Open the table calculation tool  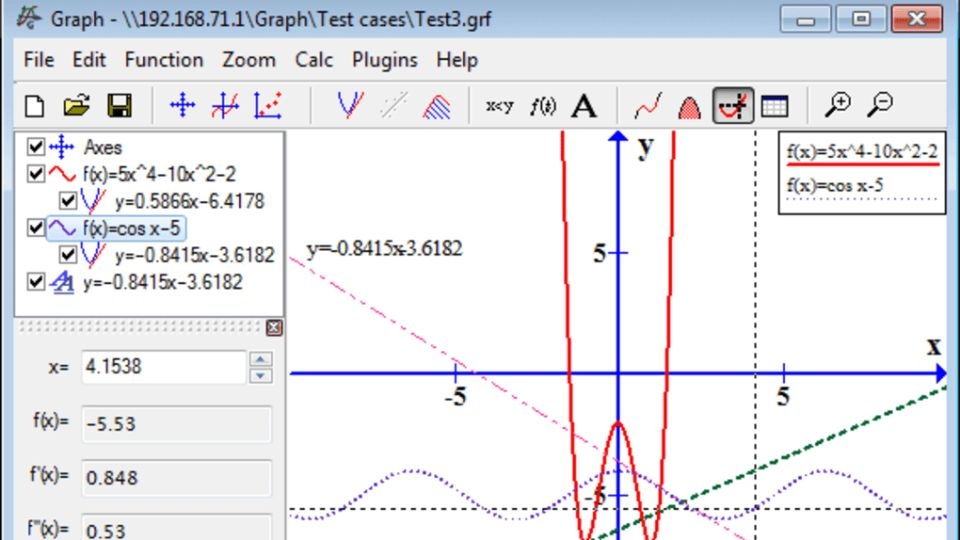pos(774,106)
